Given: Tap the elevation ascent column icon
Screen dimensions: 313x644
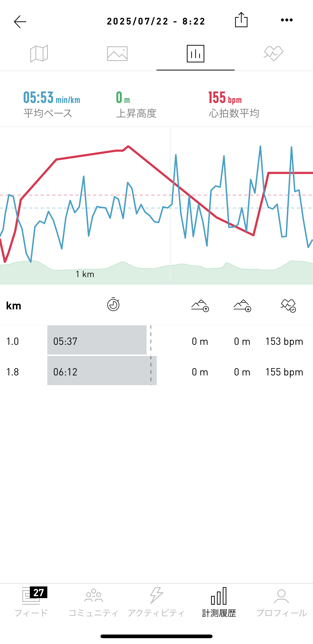Looking at the screenshot, I should (x=200, y=305).
